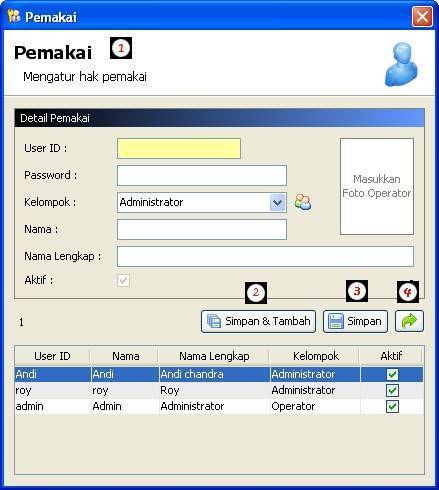Click the stacked disks icon on Simpan & Tambah

[214, 321]
